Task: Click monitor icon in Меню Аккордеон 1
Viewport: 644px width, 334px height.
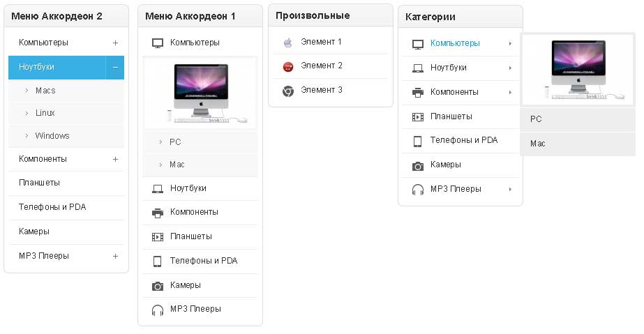Action: pyautogui.click(x=158, y=43)
